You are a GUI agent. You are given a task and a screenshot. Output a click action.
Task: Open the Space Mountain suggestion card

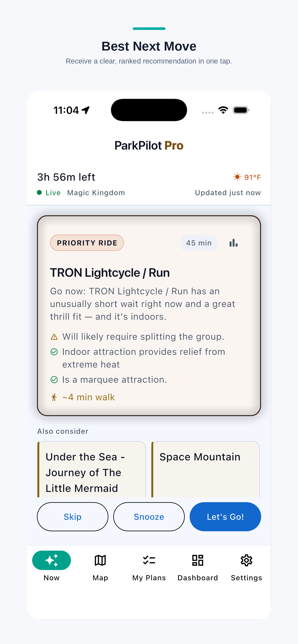pos(205,469)
